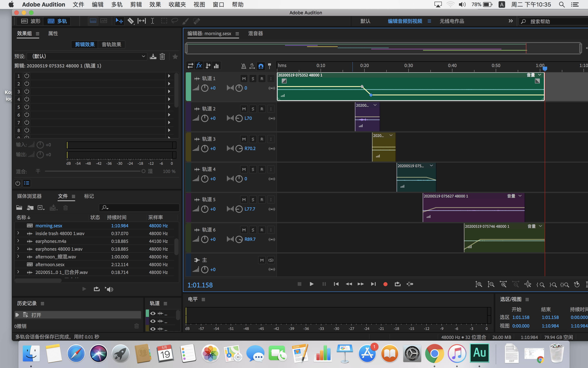Move playhead to previous marker button

336,284
